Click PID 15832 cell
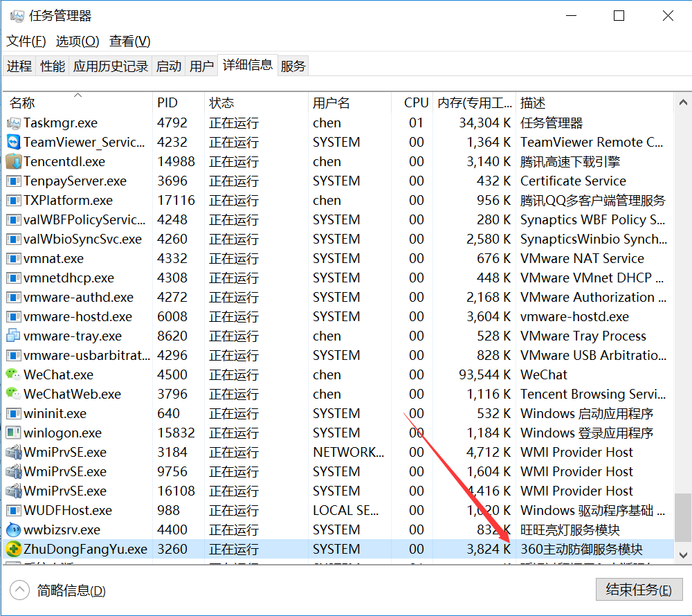 click(176, 433)
